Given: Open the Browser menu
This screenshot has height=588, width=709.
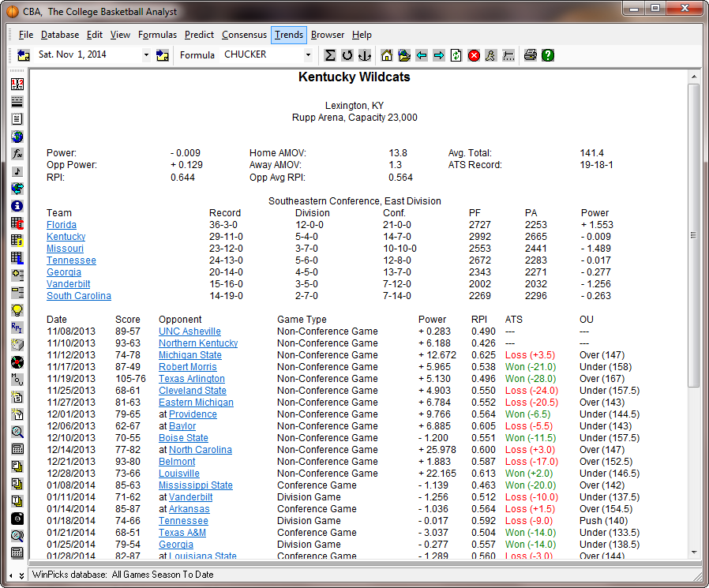Looking at the screenshot, I should [328, 35].
